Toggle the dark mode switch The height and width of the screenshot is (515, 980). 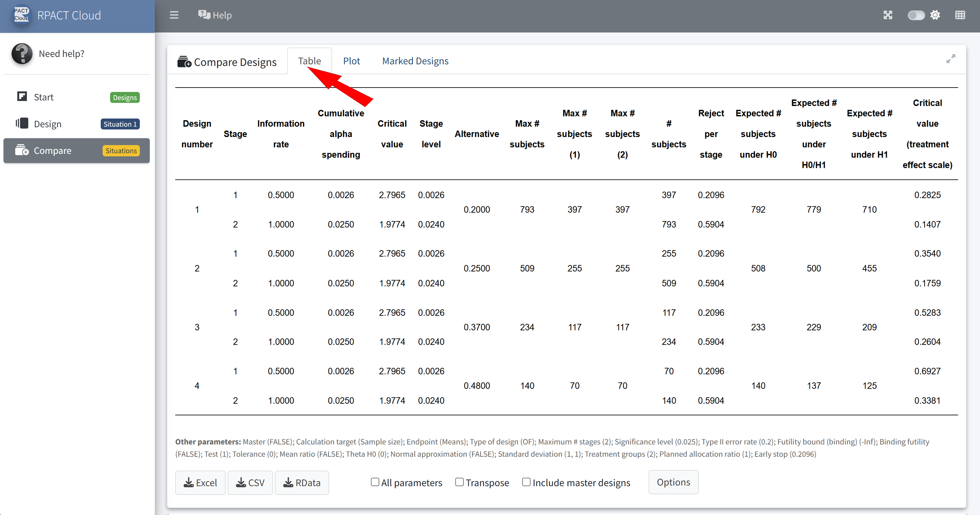[916, 15]
